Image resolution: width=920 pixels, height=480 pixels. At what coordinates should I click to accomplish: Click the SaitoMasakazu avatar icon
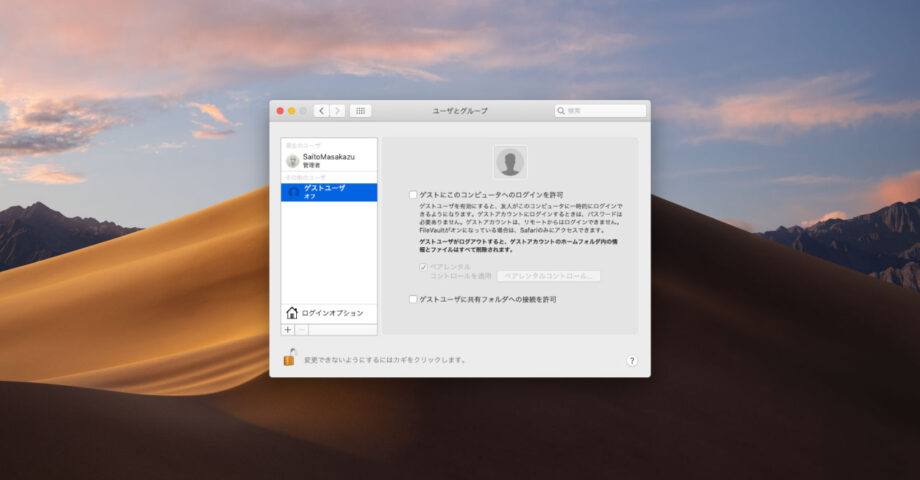(x=292, y=161)
